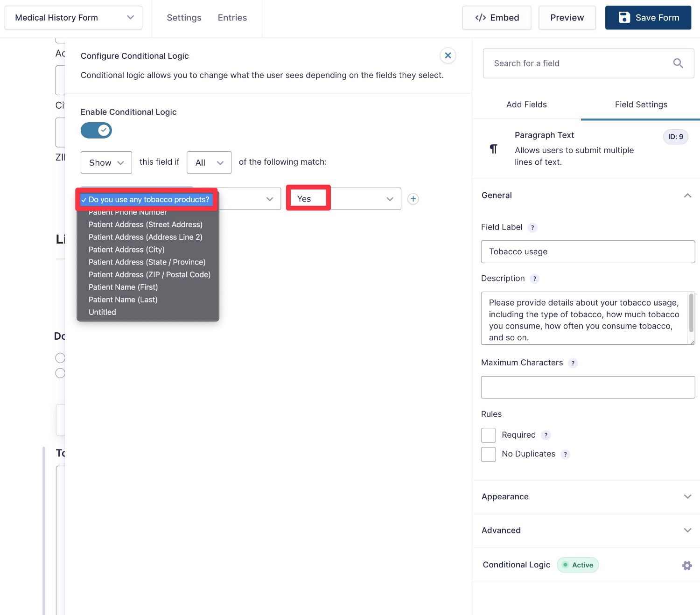Click the Description help icon

click(535, 279)
